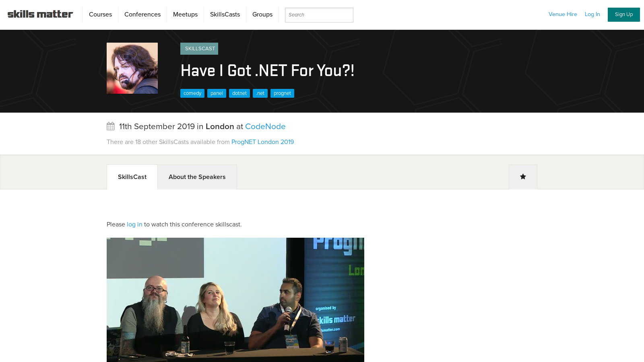Click the speaker portrait photo
The height and width of the screenshot is (362, 644).
[132, 68]
